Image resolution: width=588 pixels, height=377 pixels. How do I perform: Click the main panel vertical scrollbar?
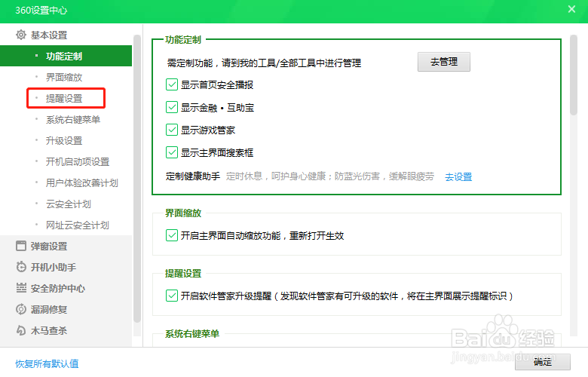tap(574, 75)
